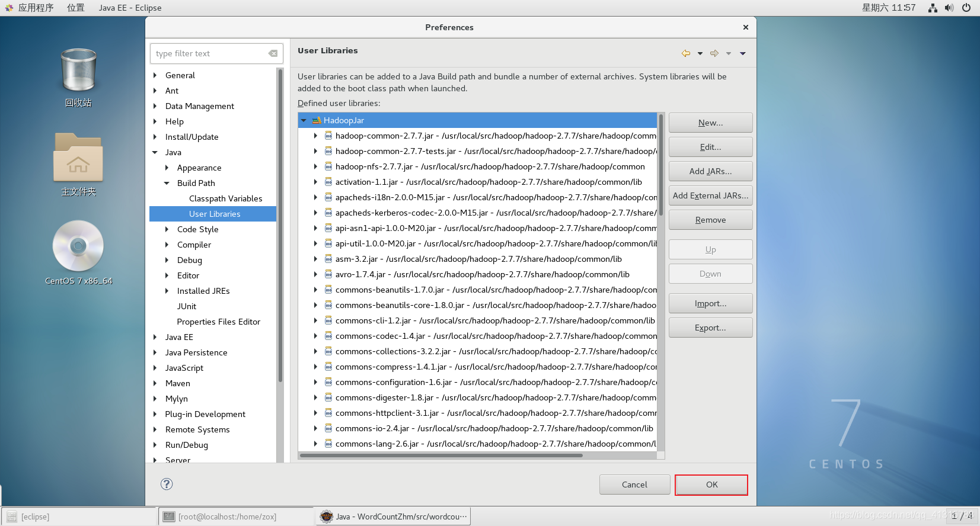Click the volume tray icon
Image resolution: width=980 pixels, height=526 pixels.
[949, 8]
